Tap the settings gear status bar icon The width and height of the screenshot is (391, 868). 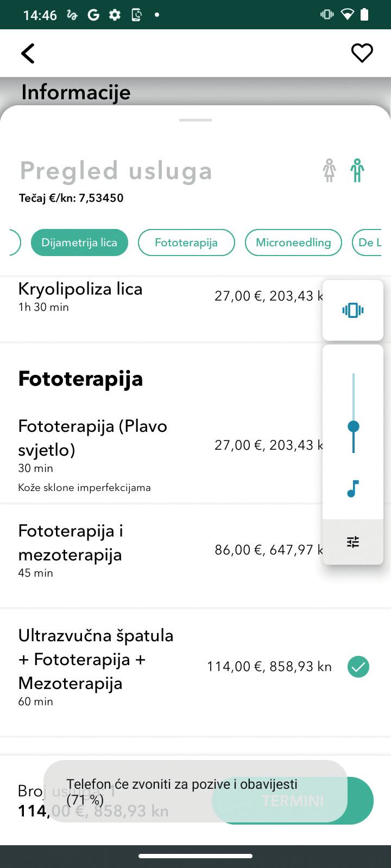click(x=115, y=15)
